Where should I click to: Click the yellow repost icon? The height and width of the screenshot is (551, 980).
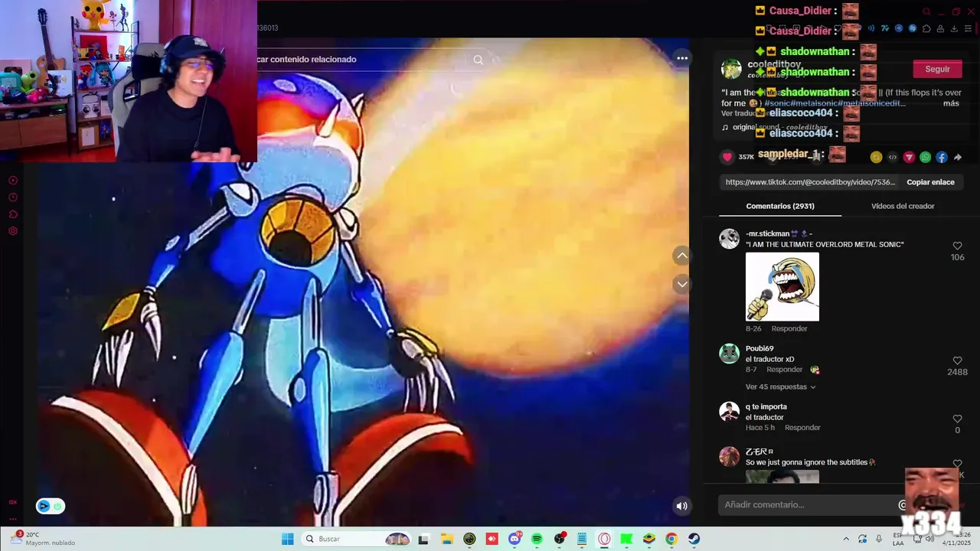pyautogui.click(x=876, y=157)
